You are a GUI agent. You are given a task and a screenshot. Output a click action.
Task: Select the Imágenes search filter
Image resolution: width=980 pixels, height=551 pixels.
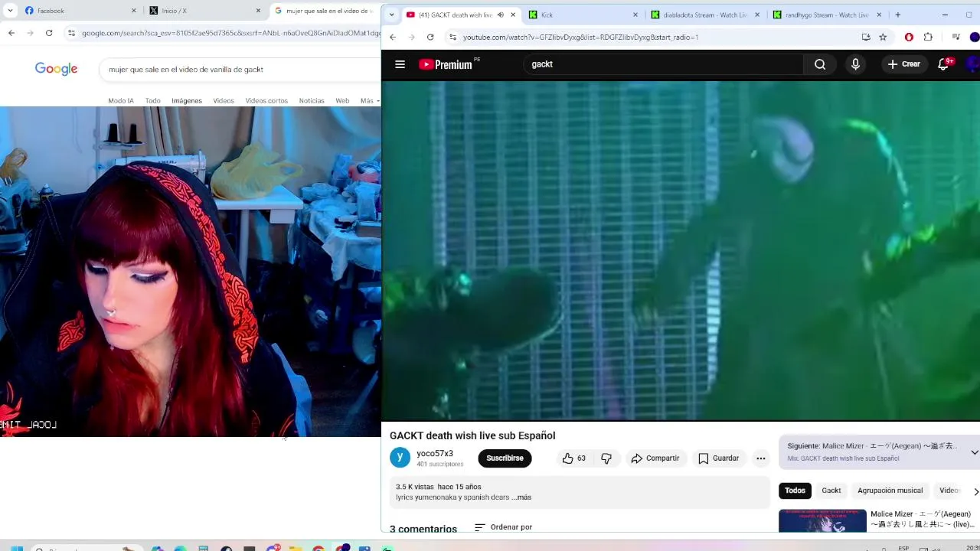point(187,100)
